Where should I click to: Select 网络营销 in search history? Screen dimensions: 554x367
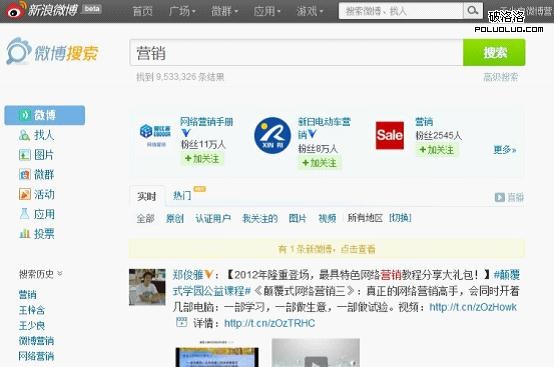(x=36, y=356)
